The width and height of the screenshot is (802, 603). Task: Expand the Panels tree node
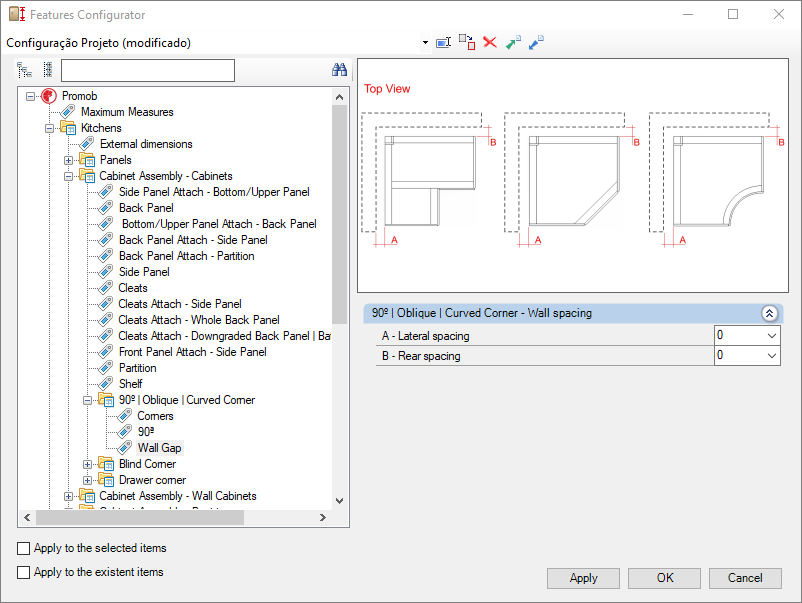(x=69, y=161)
